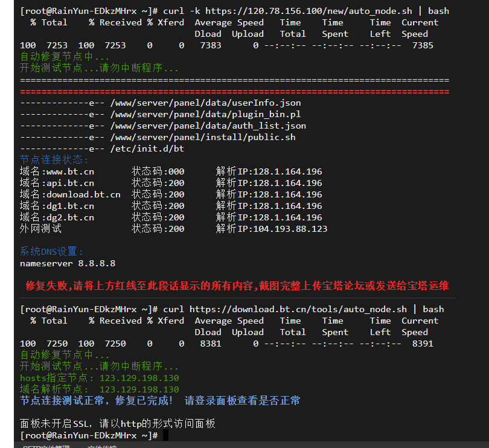Click the current speed value 8391
This screenshot has width=489, height=448.
[423, 344]
